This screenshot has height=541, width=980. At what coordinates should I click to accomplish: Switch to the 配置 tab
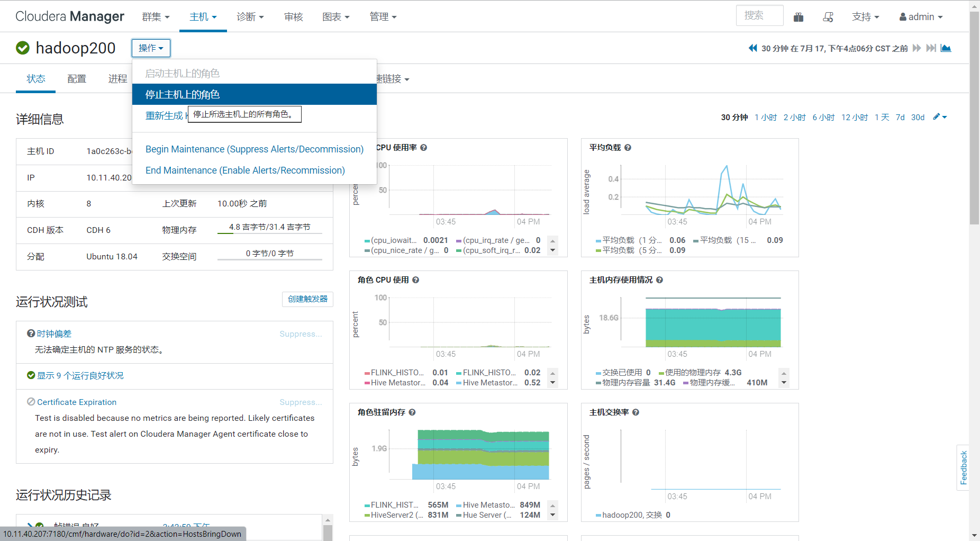[x=77, y=79]
